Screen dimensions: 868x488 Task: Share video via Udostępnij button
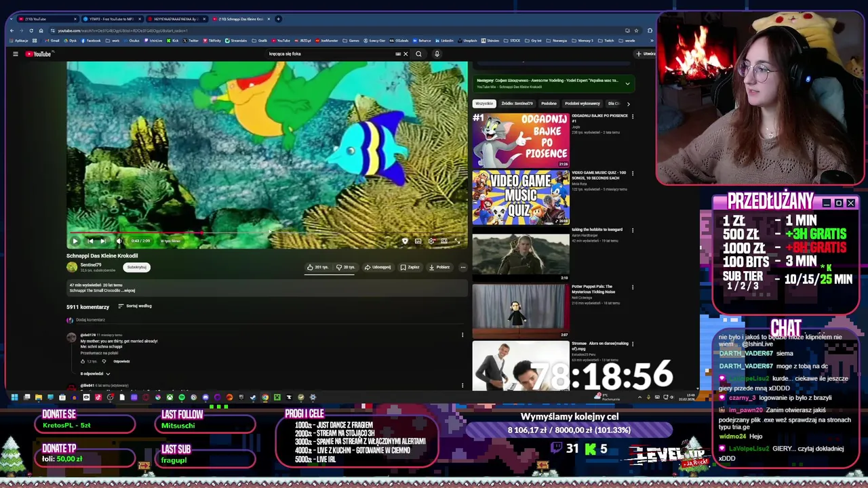coord(378,267)
